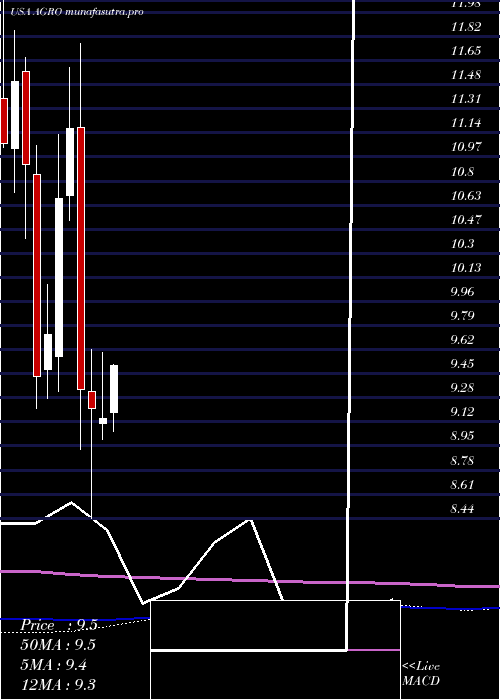Click the 11.82 price axis label
Screen dimensions: 500x700
466,27
